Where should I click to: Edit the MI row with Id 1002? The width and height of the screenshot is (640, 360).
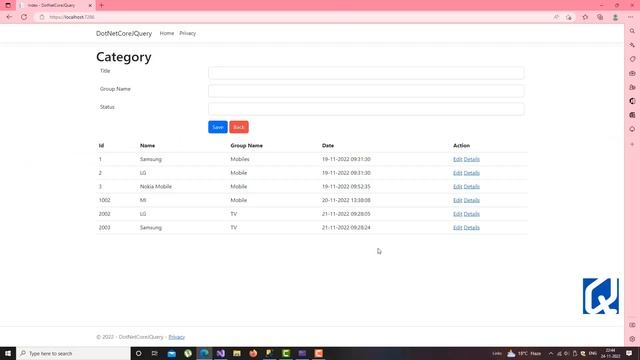pos(458,200)
